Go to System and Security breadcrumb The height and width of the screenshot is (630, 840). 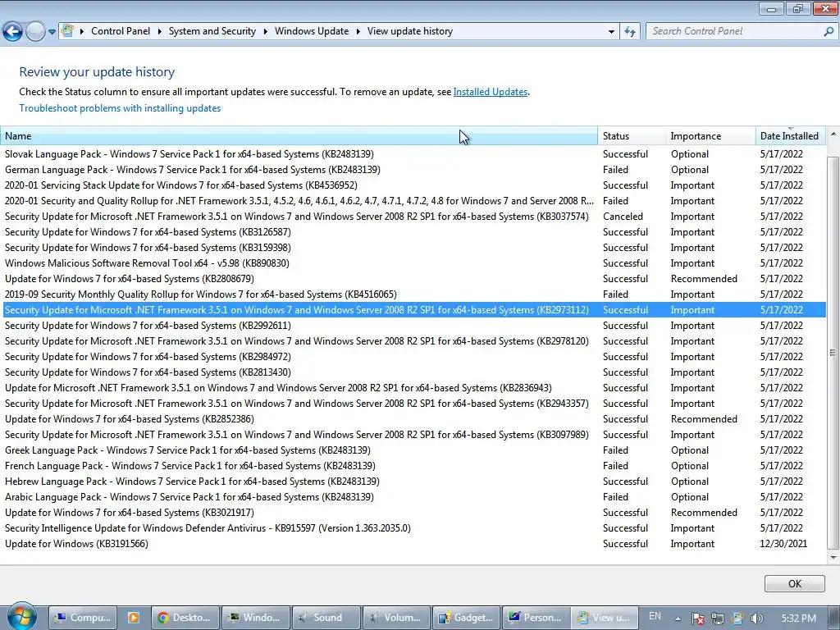coord(212,31)
